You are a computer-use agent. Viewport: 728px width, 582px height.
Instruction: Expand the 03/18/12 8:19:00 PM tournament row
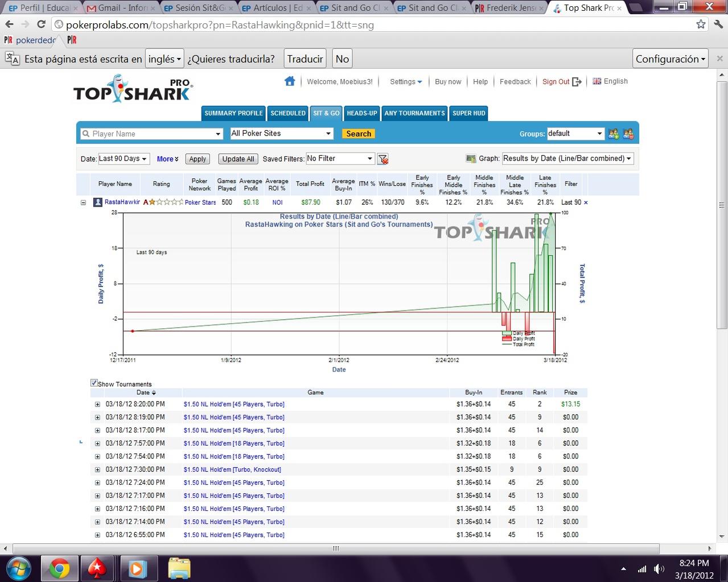[x=97, y=418]
